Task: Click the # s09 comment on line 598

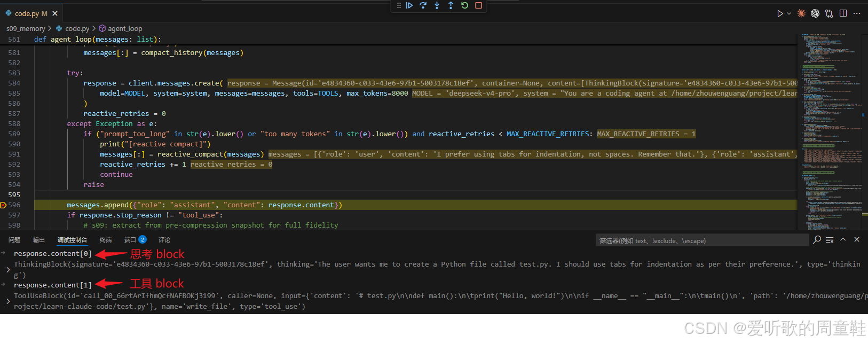Action: [x=210, y=225]
